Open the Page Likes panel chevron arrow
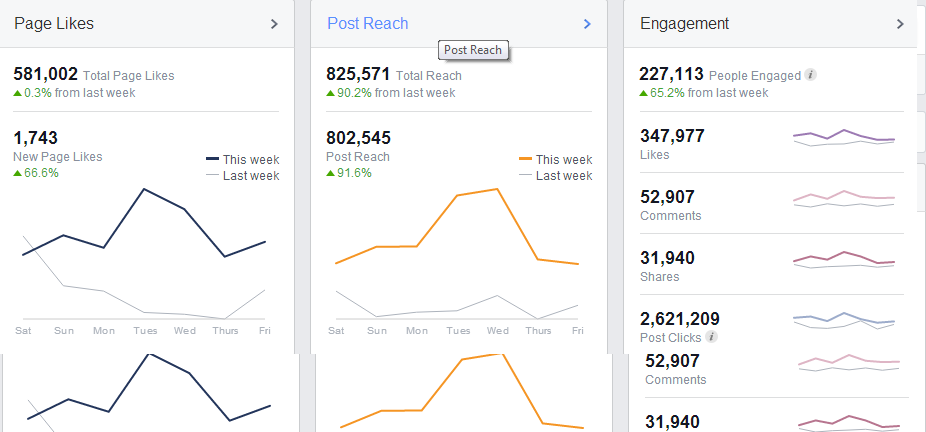Screen dimensions: 926x432 [x=274, y=24]
